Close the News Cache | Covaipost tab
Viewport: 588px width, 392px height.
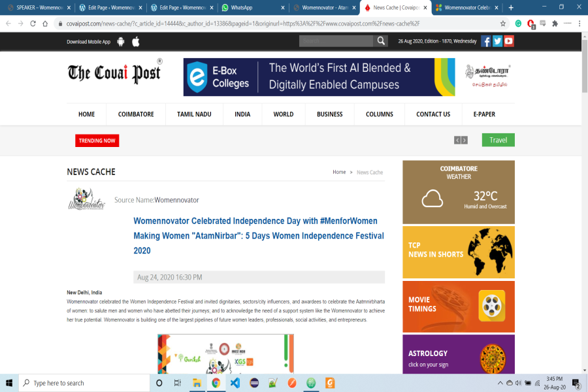[x=425, y=7]
